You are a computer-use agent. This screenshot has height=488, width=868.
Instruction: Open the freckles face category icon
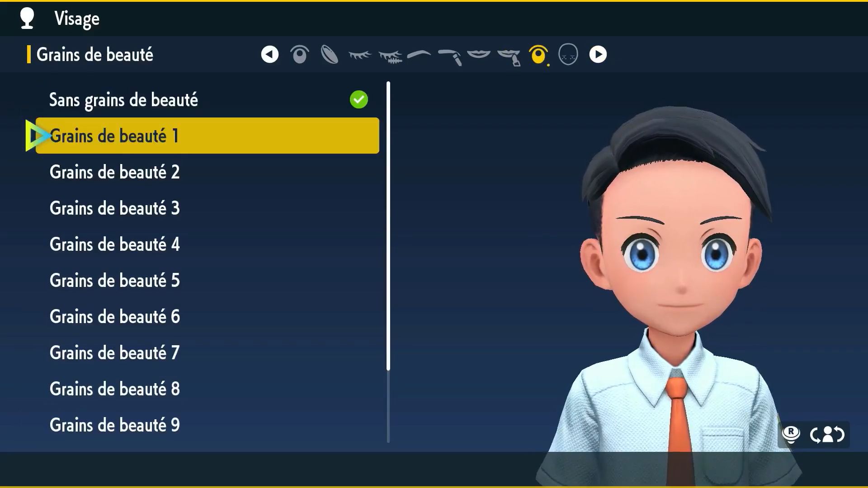click(568, 55)
